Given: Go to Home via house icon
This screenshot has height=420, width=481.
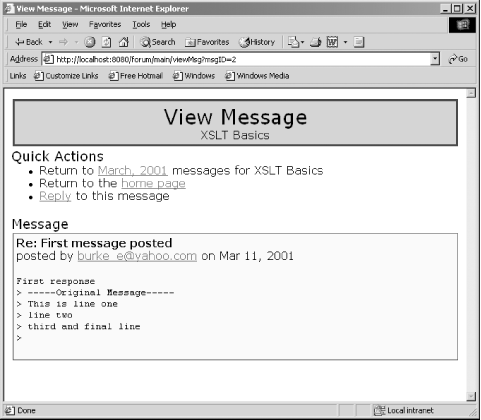Looking at the screenshot, I should (124, 42).
